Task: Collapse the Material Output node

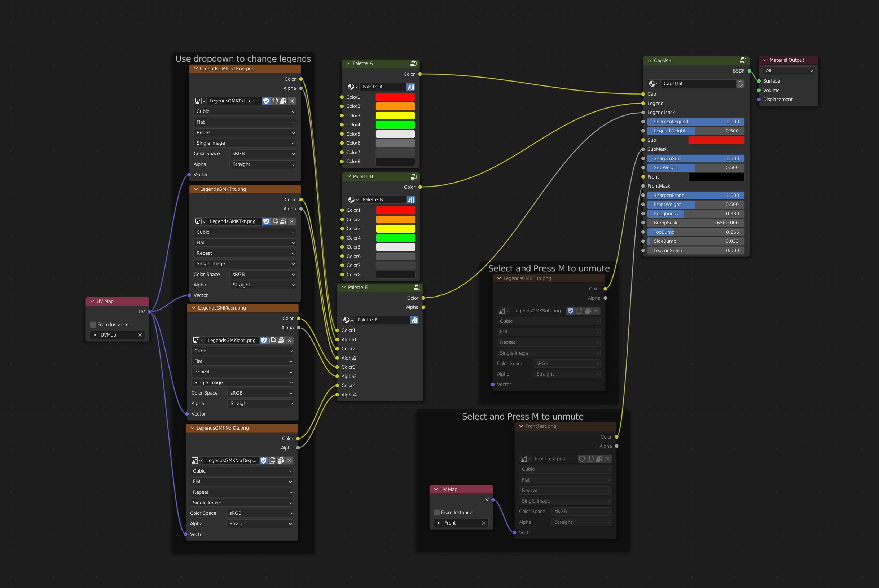Action: pos(765,60)
